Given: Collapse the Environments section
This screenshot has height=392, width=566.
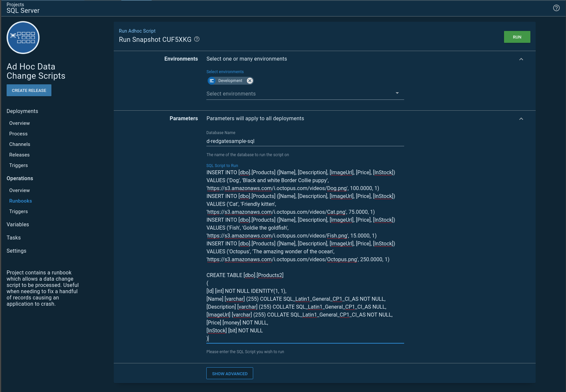Looking at the screenshot, I should pos(521,59).
